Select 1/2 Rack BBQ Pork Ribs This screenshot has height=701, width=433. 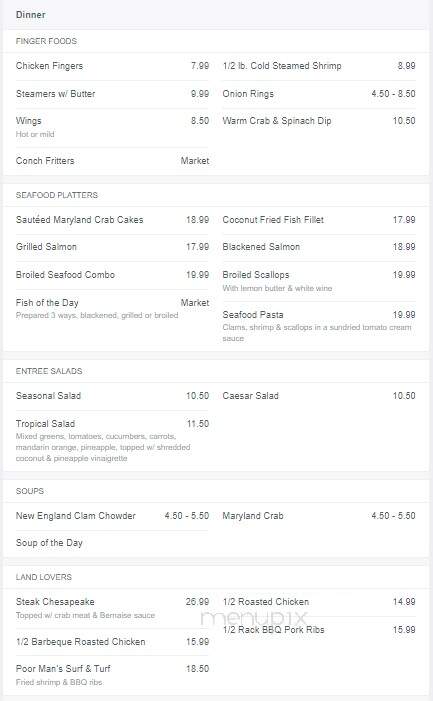click(319, 630)
